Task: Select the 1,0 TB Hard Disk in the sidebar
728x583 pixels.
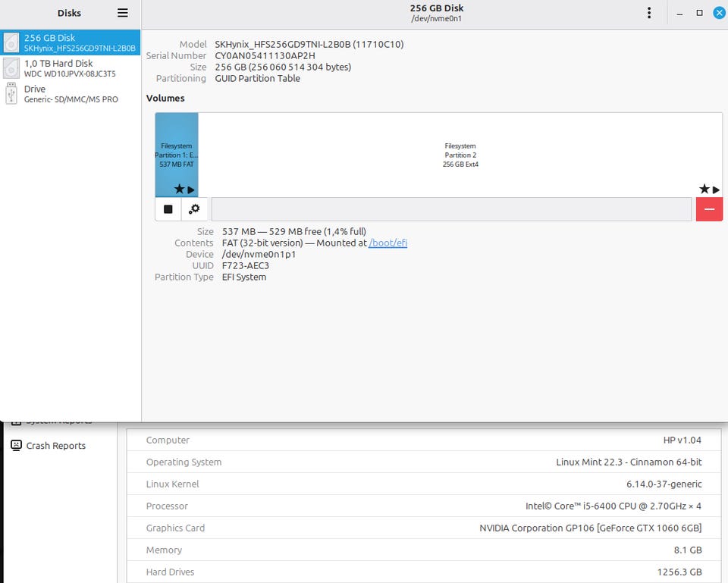Action: coord(70,68)
